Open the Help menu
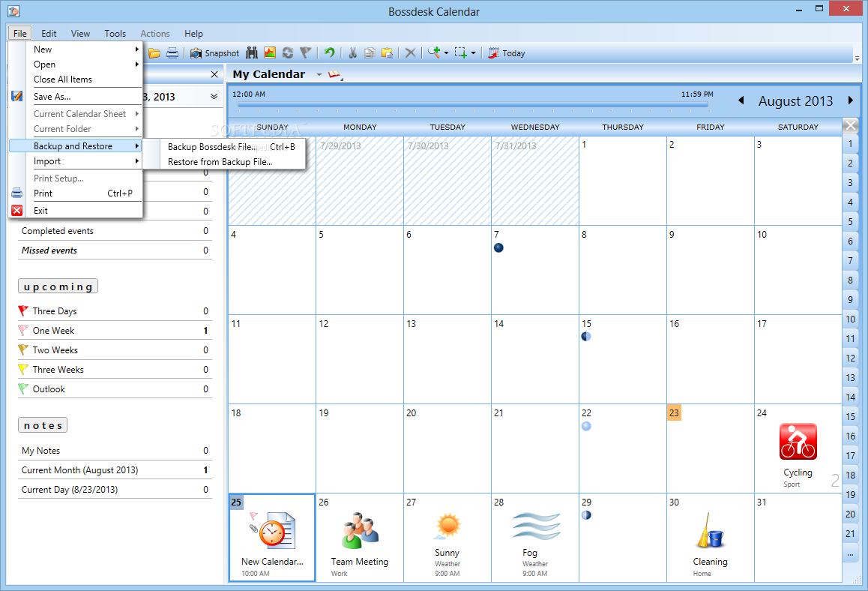868x591 pixels. coord(193,33)
